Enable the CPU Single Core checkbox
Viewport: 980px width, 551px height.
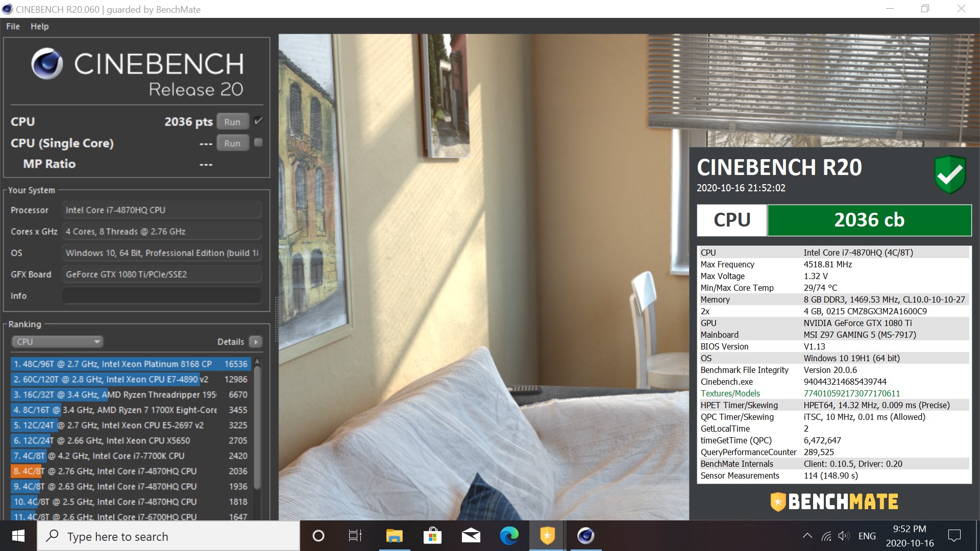258,142
